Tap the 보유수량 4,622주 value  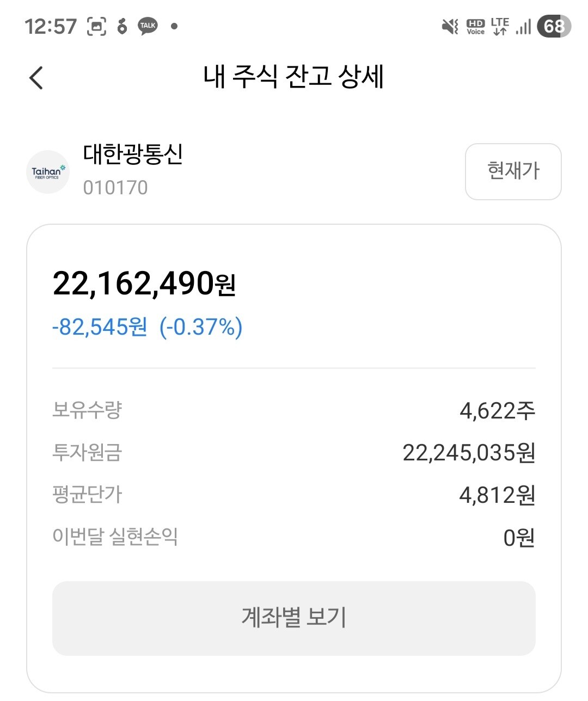(x=497, y=410)
